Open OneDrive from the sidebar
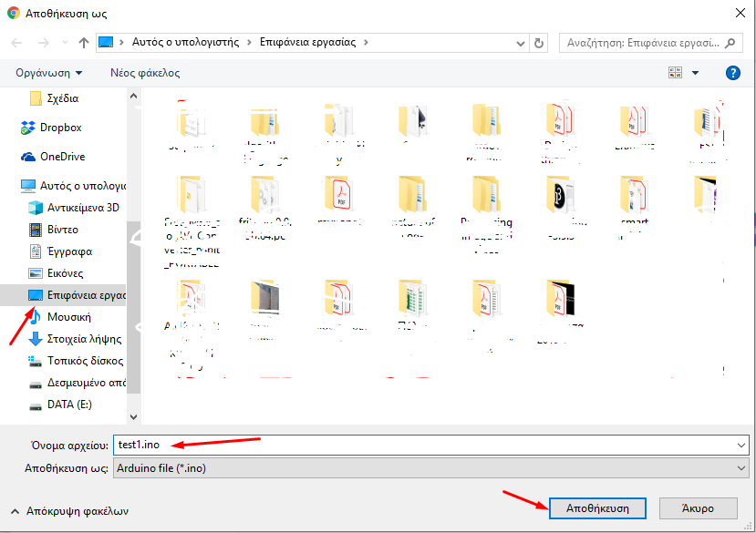The image size is (756, 533). click(62, 157)
